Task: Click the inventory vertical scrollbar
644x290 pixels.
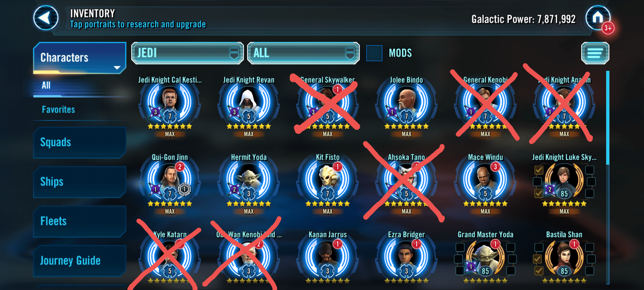Action: [608, 177]
